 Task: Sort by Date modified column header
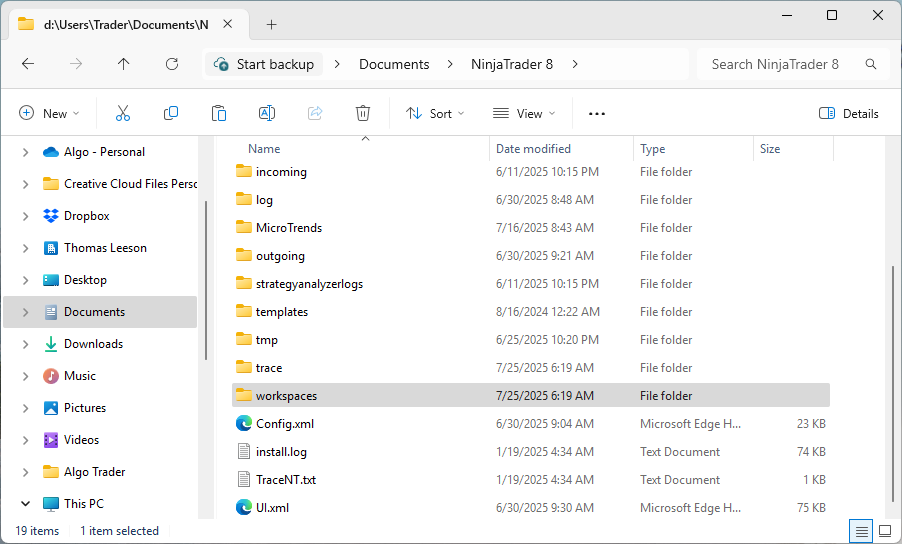click(x=561, y=148)
